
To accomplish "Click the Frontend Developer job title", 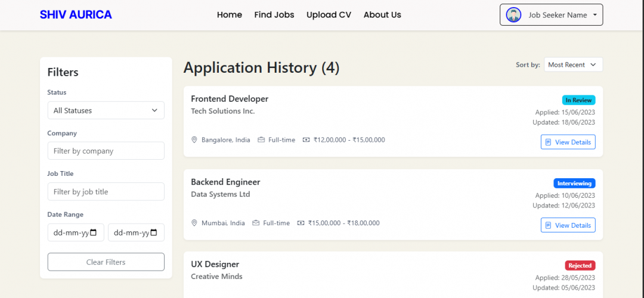I will click(230, 98).
